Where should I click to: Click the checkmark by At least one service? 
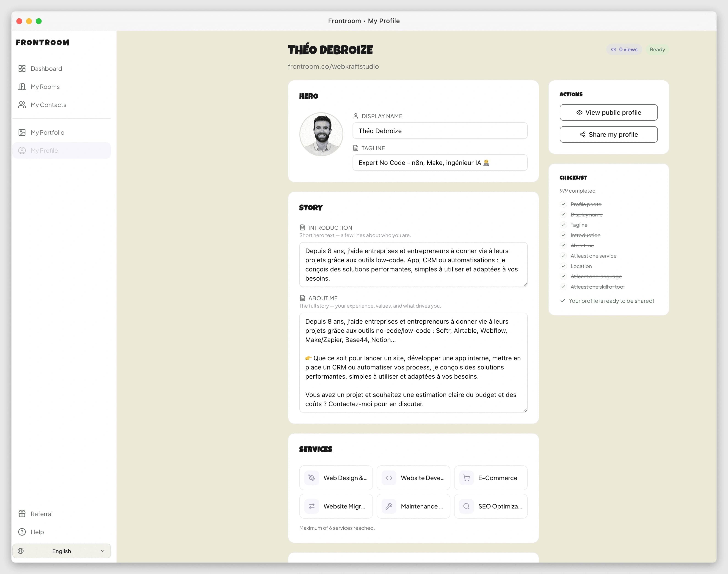pyautogui.click(x=564, y=256)
